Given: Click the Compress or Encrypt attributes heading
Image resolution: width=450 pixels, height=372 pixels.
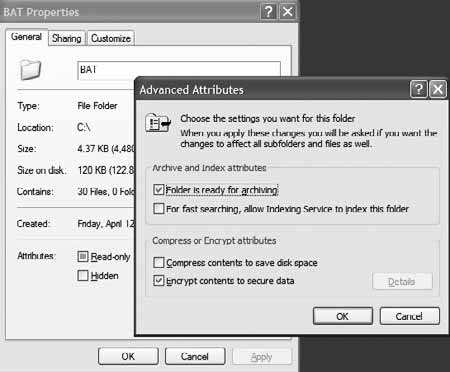Looking at the screenshot, I should [x=214, y=240].
